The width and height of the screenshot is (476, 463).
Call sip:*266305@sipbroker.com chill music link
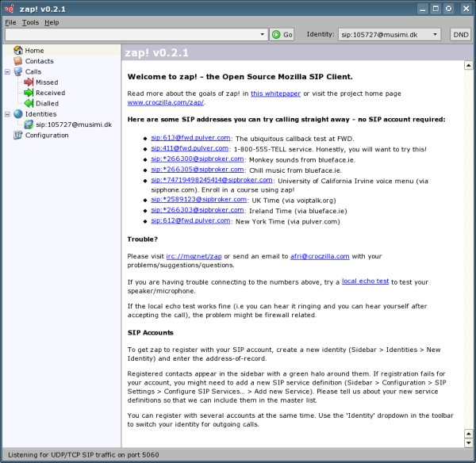tap(198, 170)
